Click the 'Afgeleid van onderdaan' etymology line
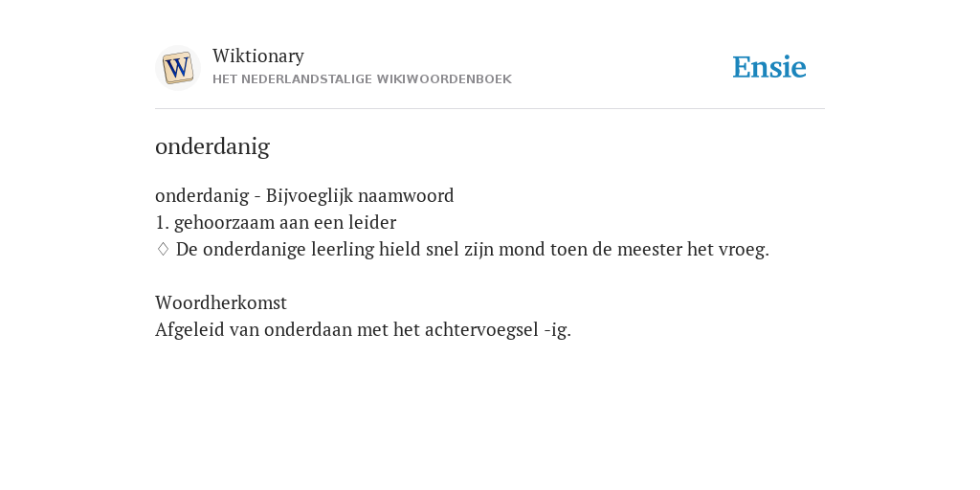This screenshot has height=490, width=980. (363, 330)
